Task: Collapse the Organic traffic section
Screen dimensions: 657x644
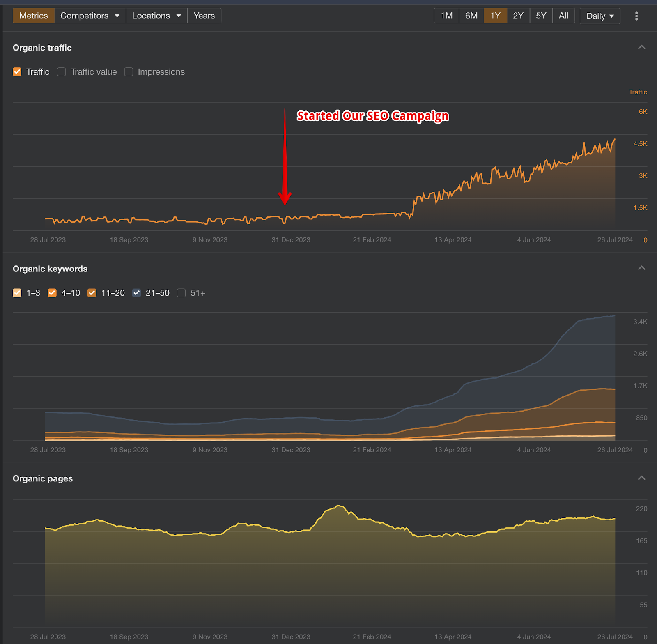Action: [x=641, y=47]
